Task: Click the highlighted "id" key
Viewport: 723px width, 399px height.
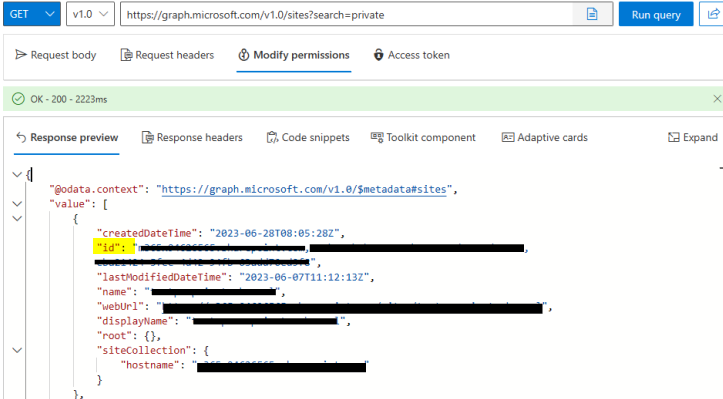Action: pyautogui.click(x=108, y=247)
